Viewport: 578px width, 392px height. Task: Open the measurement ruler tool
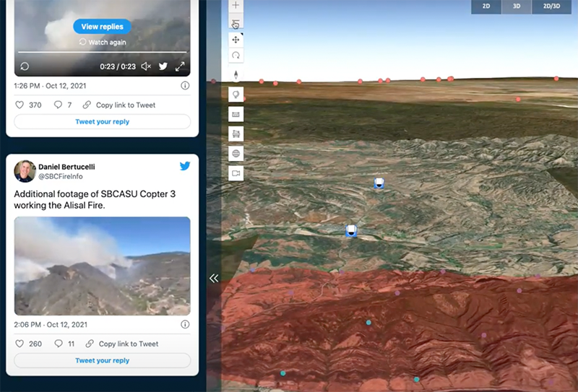click(236, 114)
